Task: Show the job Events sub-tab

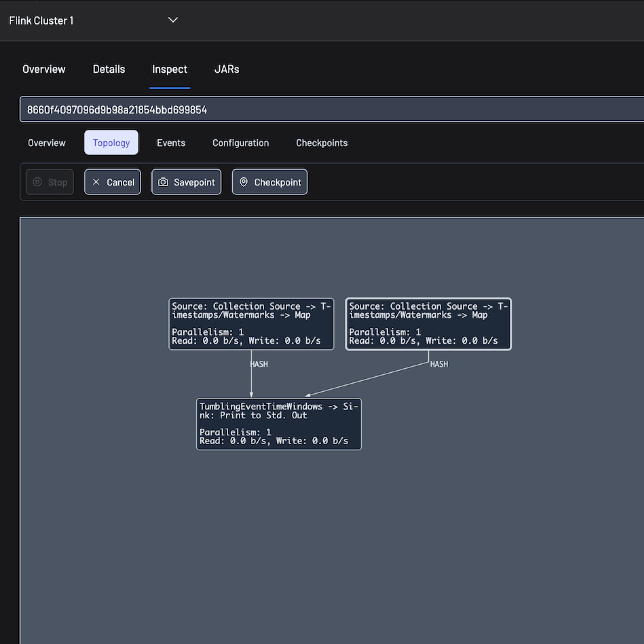Action: click(x=171, y=143)
